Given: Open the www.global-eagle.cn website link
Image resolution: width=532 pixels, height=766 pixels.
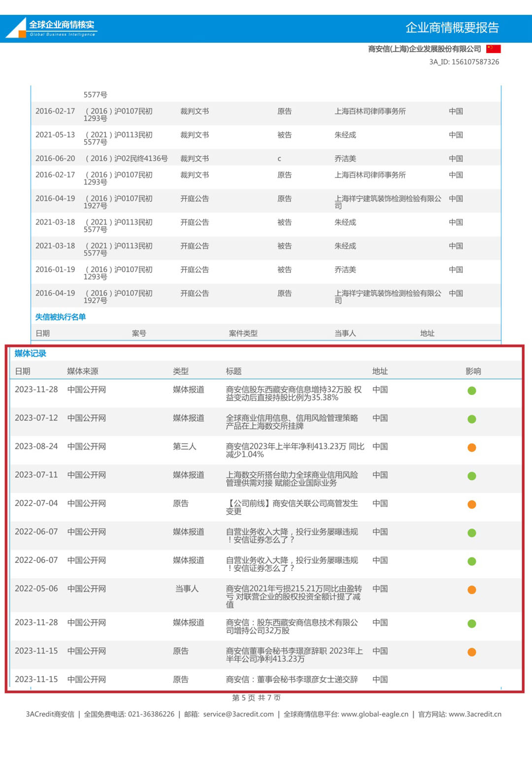Looking at the screenshot, I should point(375,714).
